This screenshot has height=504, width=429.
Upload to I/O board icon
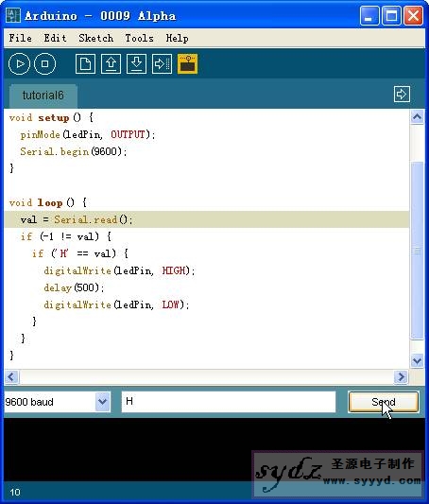click(162, 64)
